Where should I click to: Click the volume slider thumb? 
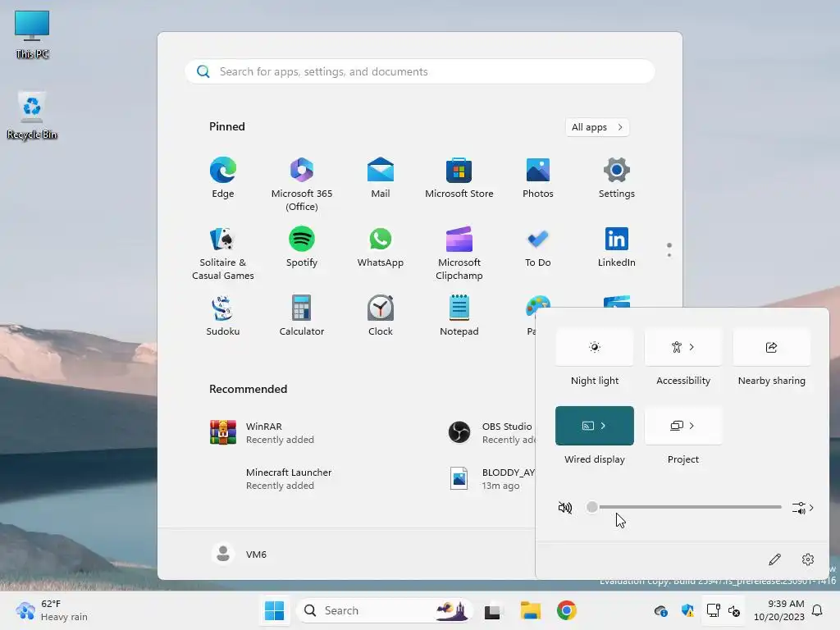pos(591,507)
